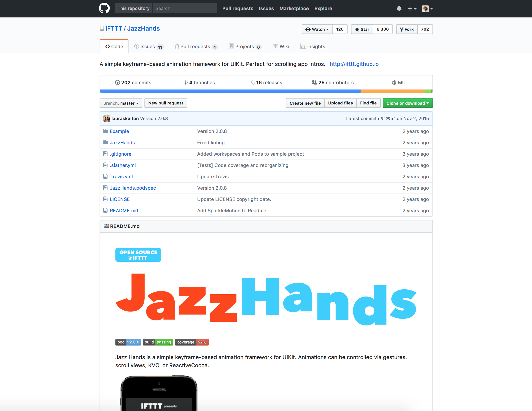Open the plus create-new menu

pyautogui.click(x=412, y=9)
